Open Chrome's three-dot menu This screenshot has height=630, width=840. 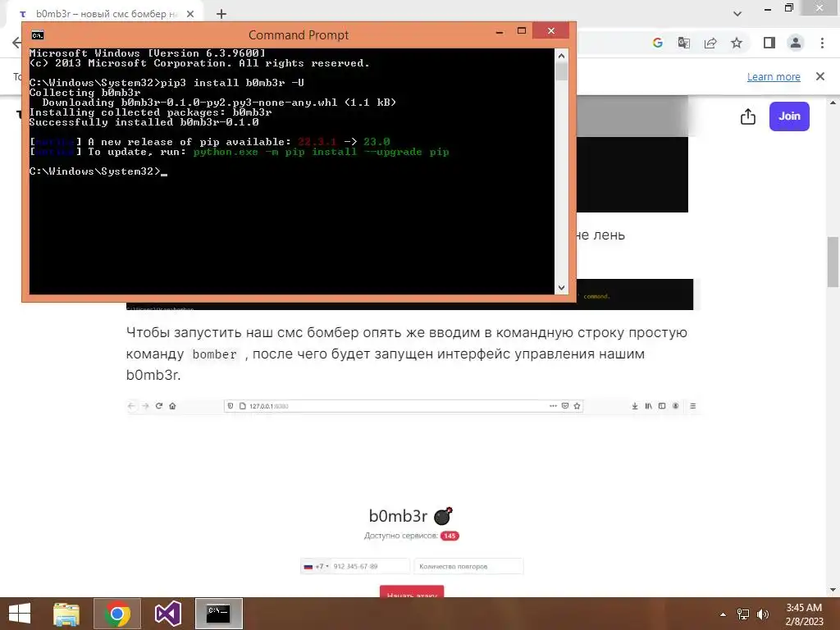click(822, 43)
